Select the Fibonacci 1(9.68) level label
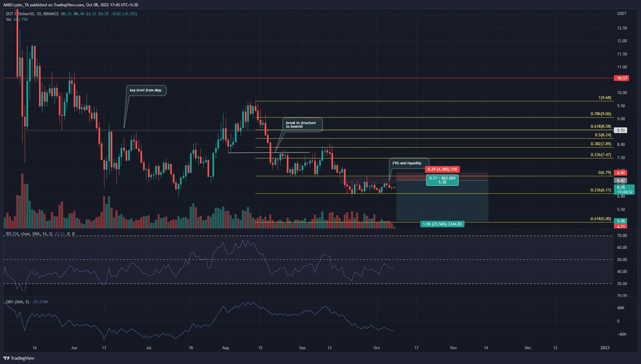 point(605,98)
